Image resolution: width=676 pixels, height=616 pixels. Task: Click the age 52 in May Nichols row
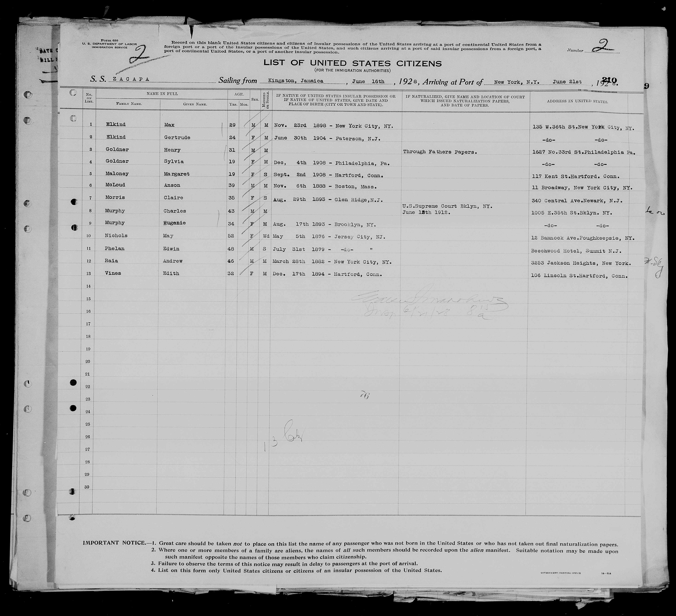231,236
